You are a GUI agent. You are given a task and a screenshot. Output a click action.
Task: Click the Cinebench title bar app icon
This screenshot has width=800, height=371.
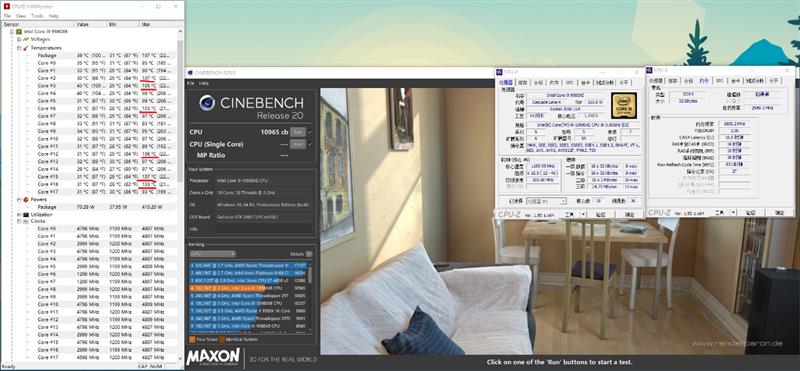coord(190,73)
